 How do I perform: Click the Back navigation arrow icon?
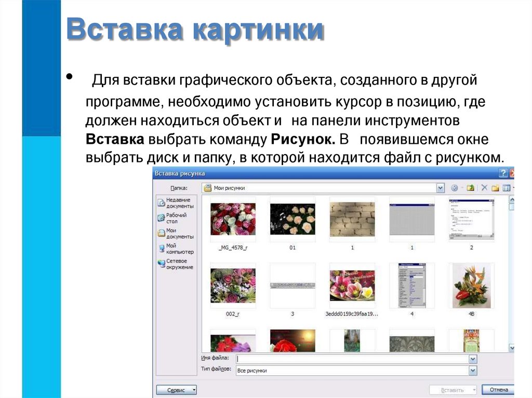(x=454, y=188)
